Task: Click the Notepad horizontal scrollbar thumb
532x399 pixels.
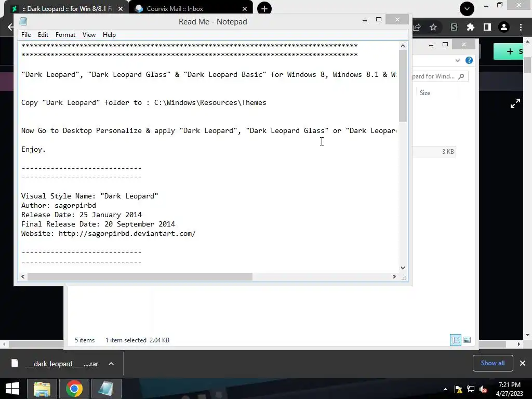Action: coord(140,276)
